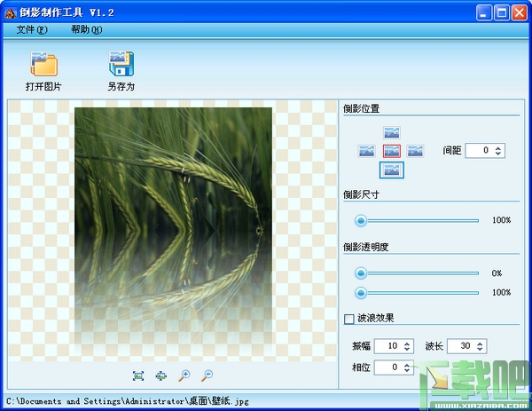Zoom in on the preview image
532x411 pixels.
coord(184,375)
